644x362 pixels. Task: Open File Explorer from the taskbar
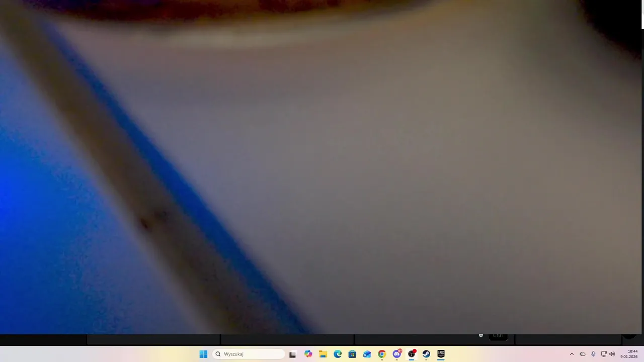pos(323,354)
